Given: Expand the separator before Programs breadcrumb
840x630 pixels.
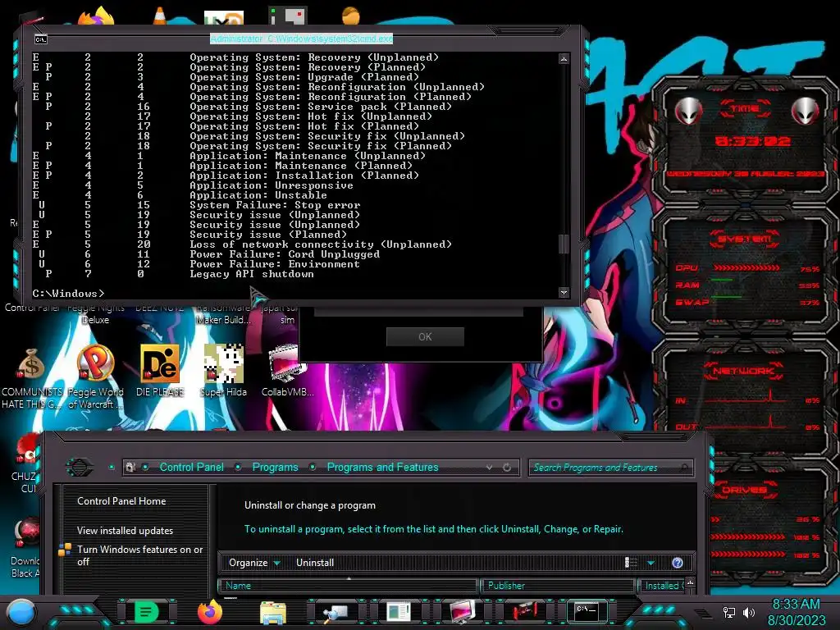Looking at the screenshot, I should [x=239, y=467].
